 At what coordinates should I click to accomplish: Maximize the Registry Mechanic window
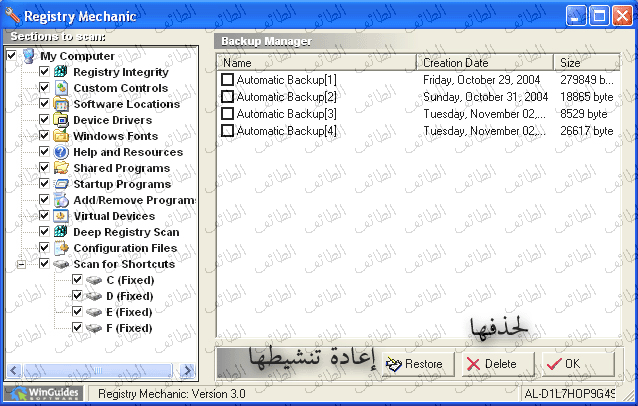click(x=599, y=16)
